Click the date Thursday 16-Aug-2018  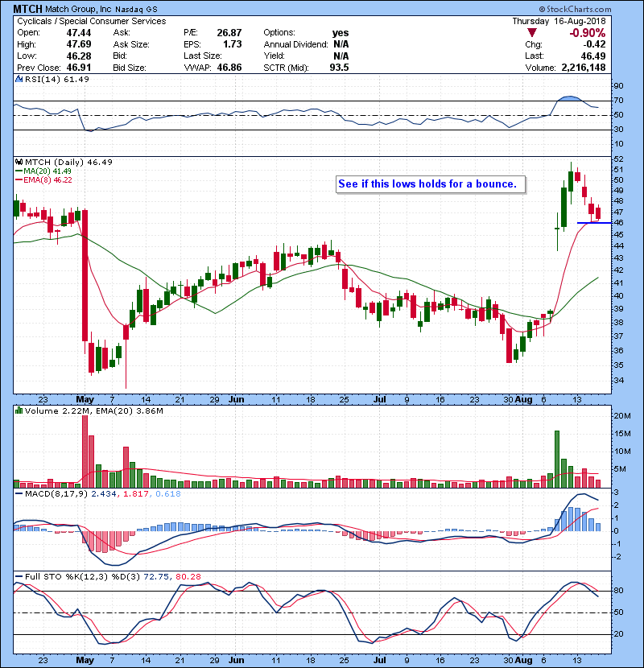559,21
